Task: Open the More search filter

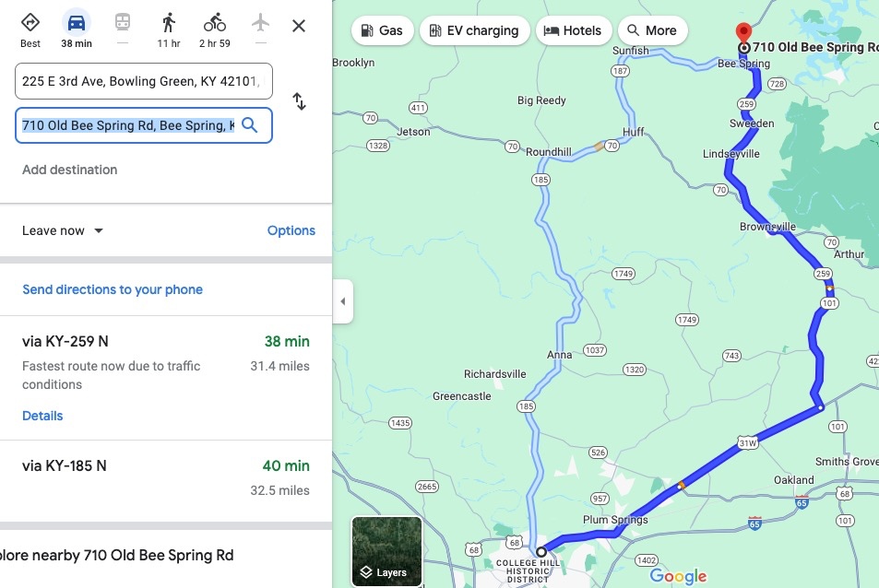Action: click(652, 30)
